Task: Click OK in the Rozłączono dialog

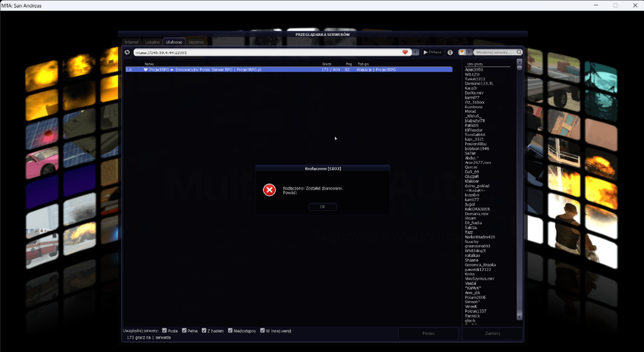Action: coord(323,207)
